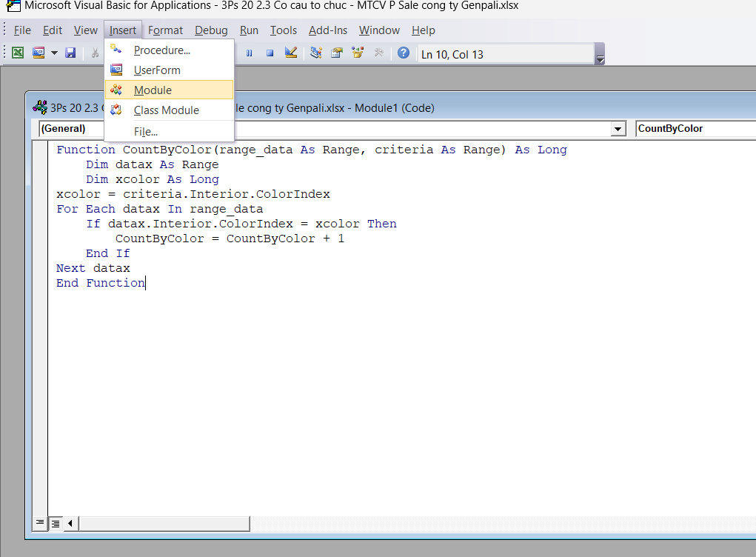
Task: Switch to Procedure View toggle
Action: (40, 523)
